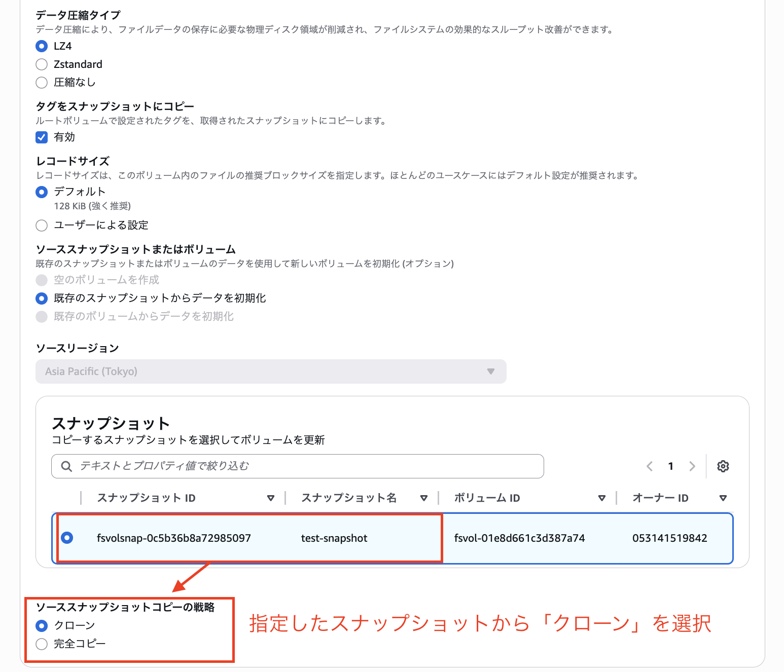Focus the snapshot filter search field
The height and width of the screenshot is (672, 784).
pos(298,466)
